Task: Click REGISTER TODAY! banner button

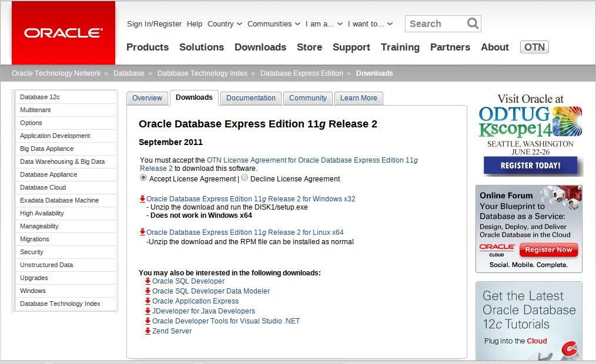Action: pyautogui.click(x=530, y=166)
